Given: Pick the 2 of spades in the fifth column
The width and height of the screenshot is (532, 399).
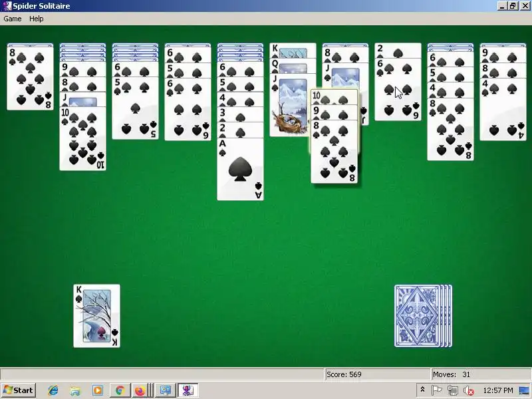Looking at the screenshot, I should (x=240, y=130).
